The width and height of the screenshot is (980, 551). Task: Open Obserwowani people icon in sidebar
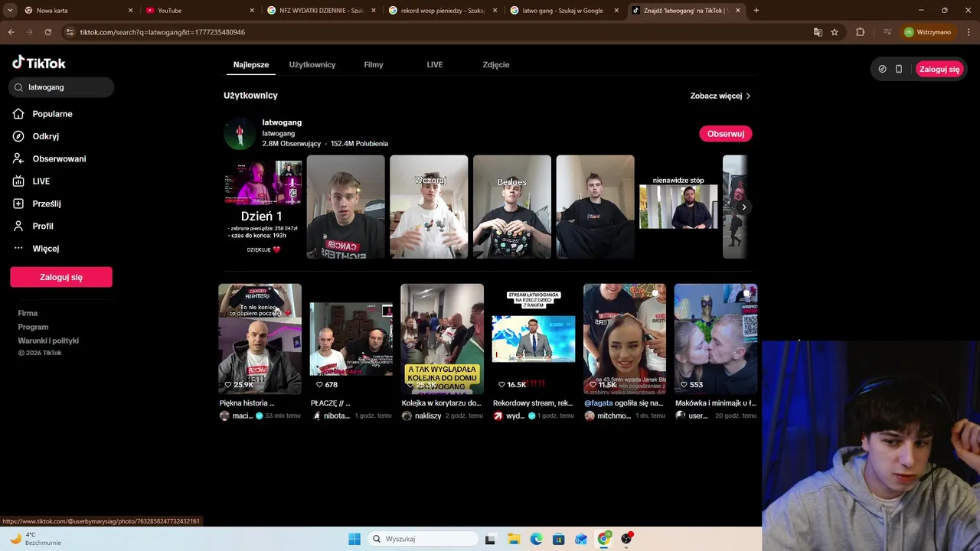[x=18, y=158]
